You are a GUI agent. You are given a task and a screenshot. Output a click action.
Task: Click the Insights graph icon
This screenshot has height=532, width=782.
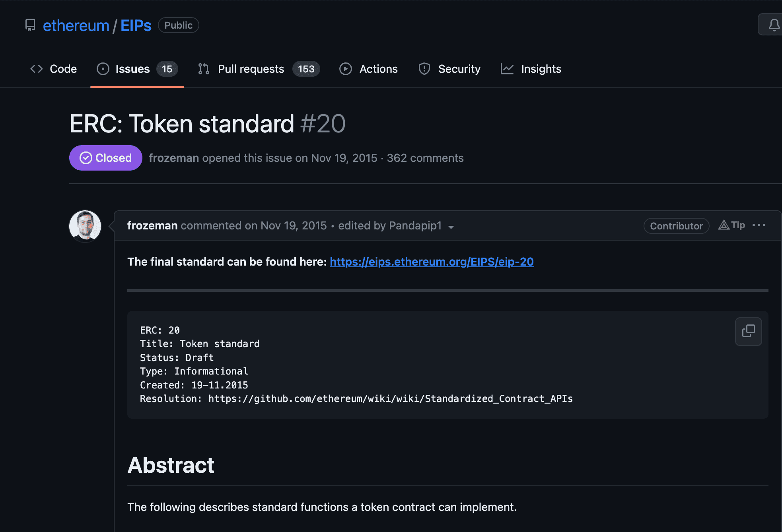(x=507, y=69)
